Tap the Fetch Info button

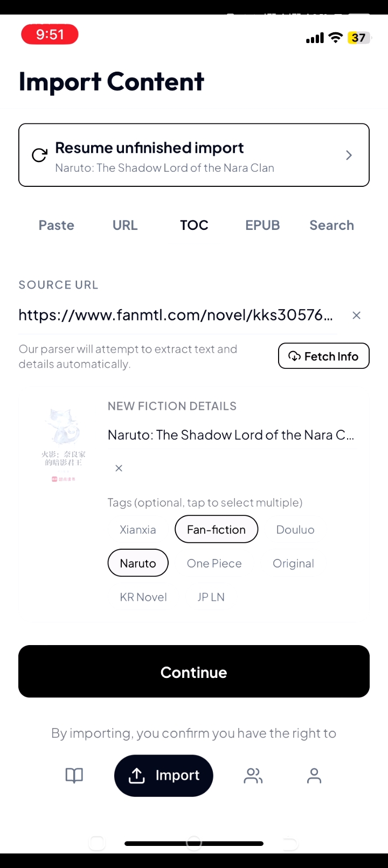tap(324, 356)
